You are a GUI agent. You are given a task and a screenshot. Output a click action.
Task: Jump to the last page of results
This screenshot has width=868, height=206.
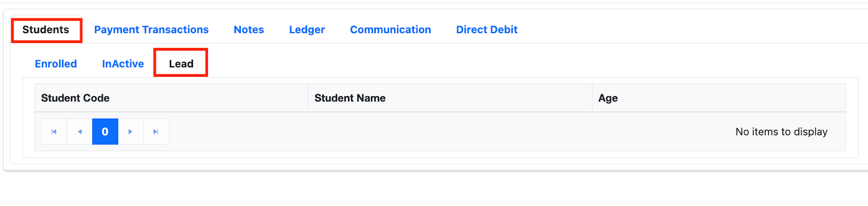(x=156, y=132)
